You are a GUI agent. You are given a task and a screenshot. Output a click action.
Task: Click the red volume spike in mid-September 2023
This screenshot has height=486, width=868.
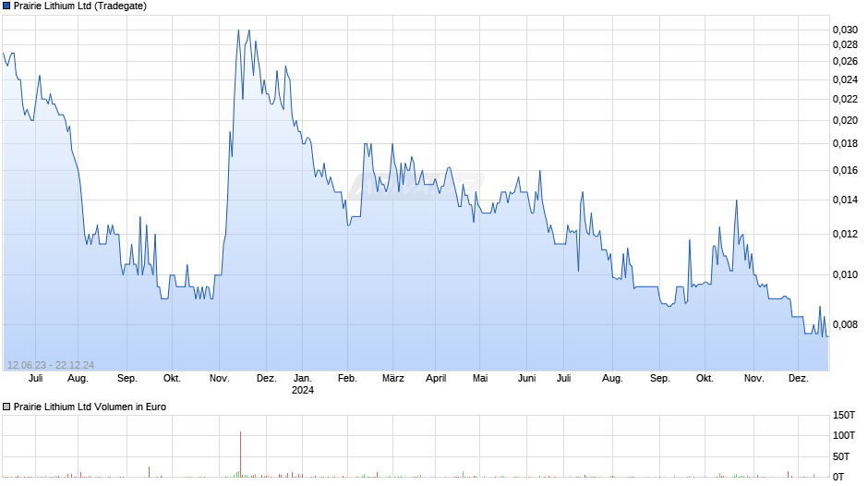pos(149,472)
